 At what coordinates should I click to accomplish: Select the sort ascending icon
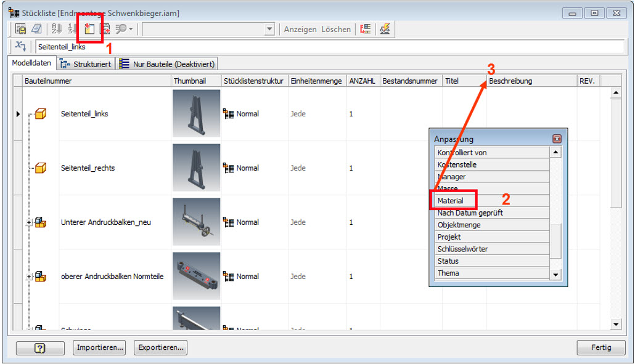pyautogui.click(x=54, y=28)
